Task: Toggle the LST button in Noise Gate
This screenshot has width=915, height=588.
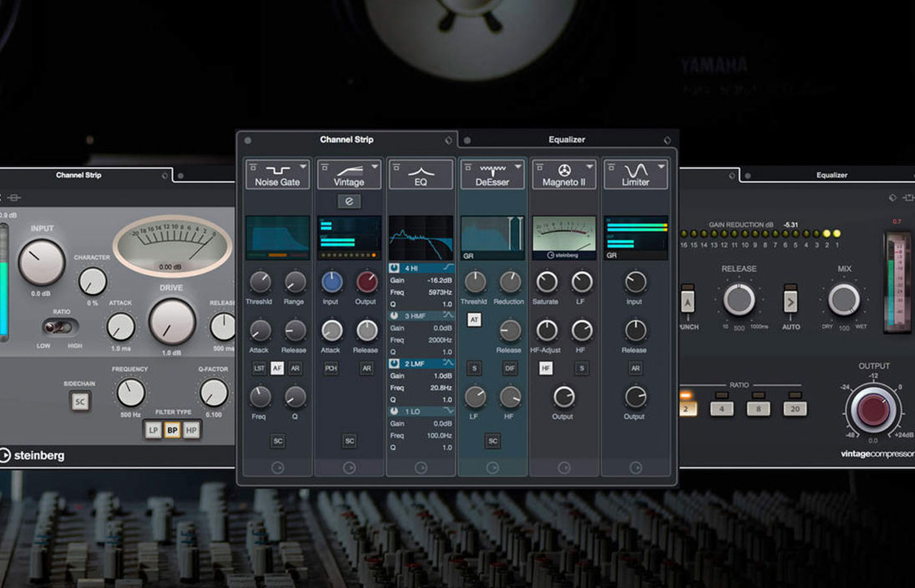Action: (x=259, y=368)
